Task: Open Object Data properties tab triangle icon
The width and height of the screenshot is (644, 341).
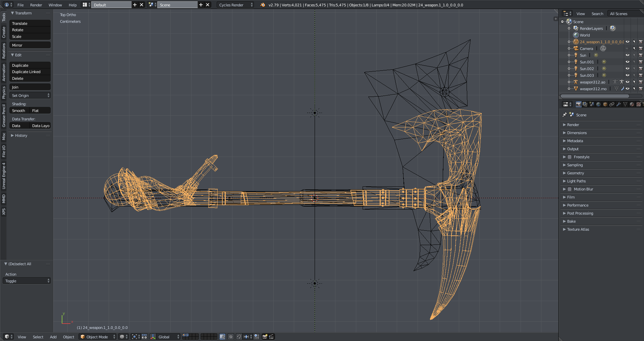Action: 625,104
